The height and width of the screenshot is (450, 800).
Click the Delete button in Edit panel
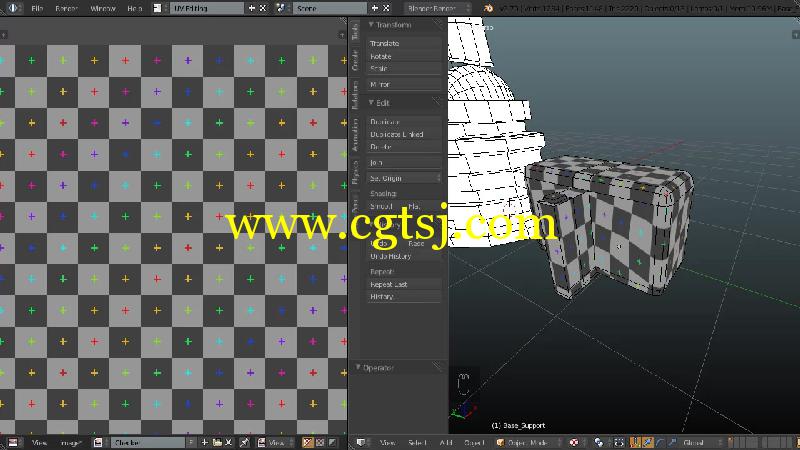click(x=404, y=146)
